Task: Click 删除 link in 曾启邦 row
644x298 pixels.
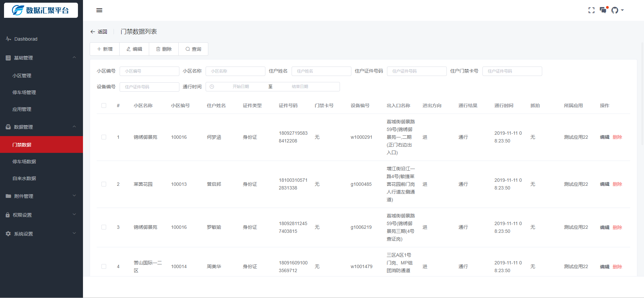Action: point(617,184)
